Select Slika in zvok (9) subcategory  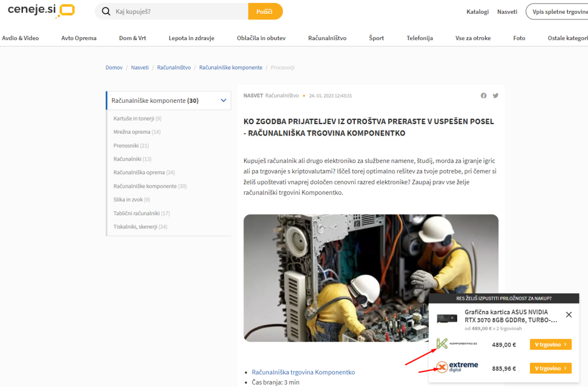point(131,199)
